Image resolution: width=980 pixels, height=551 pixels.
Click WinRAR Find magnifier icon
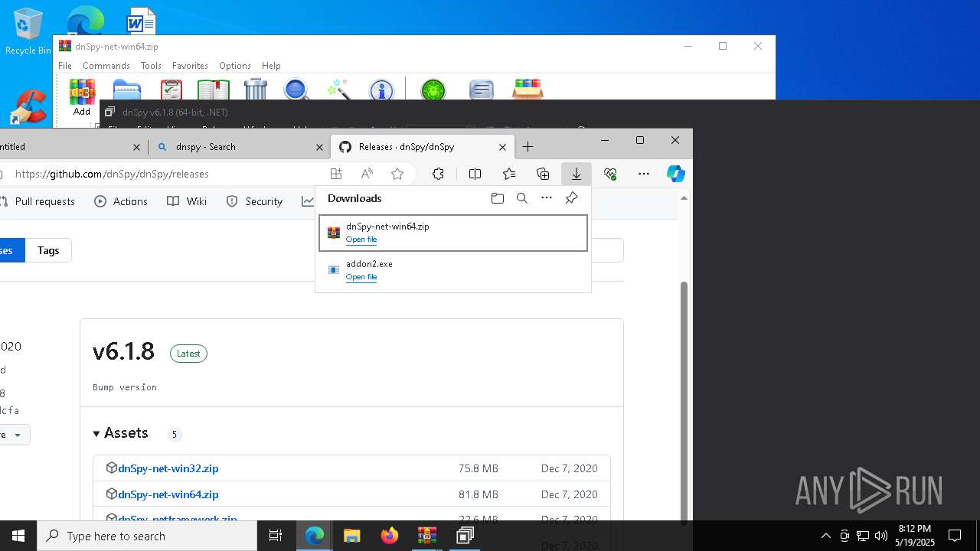(x=296, y=90)
